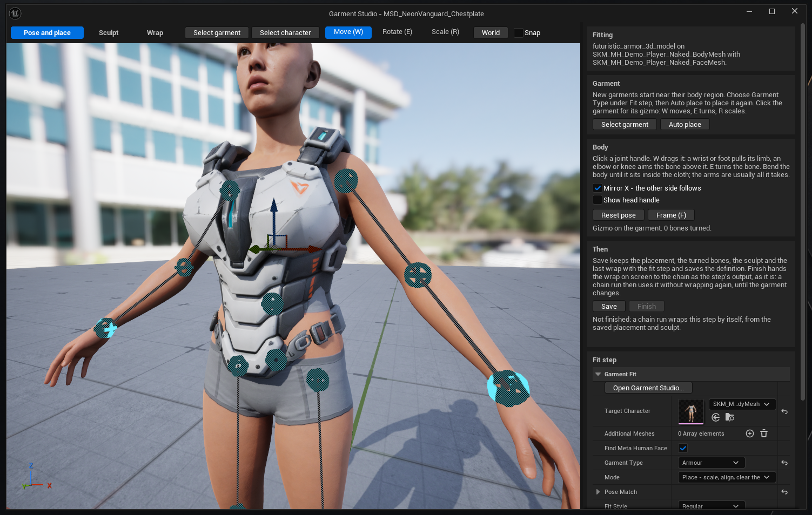The image size is (812, 515).
Task: Click the Reset pose button
Action: point(619,215)
